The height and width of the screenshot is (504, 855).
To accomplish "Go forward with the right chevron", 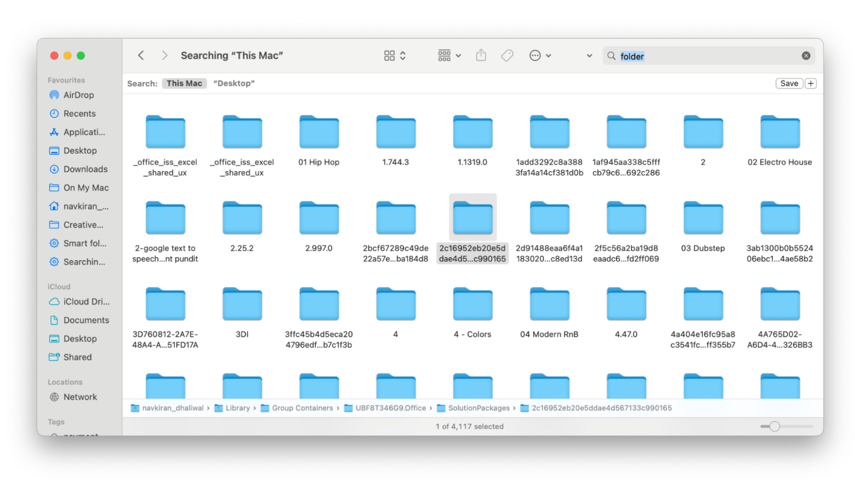I will (164, 55).
